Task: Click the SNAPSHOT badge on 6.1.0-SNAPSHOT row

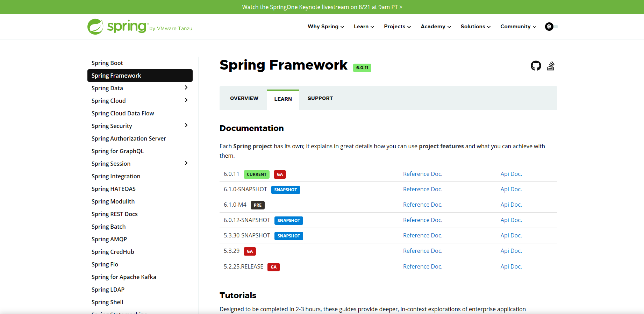Action: click(286, 190)
